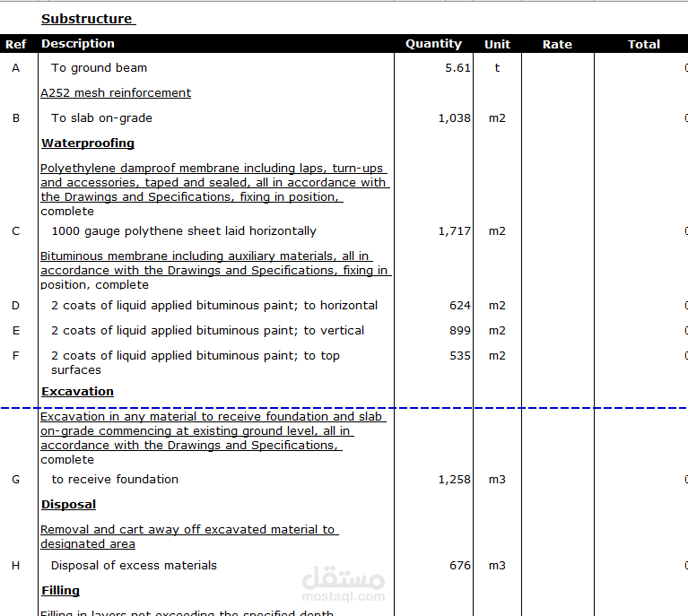Select the 'Polyethylene damproof membrane' description text
This screenshot has width=688, height=616.
(x=215, y=189)
